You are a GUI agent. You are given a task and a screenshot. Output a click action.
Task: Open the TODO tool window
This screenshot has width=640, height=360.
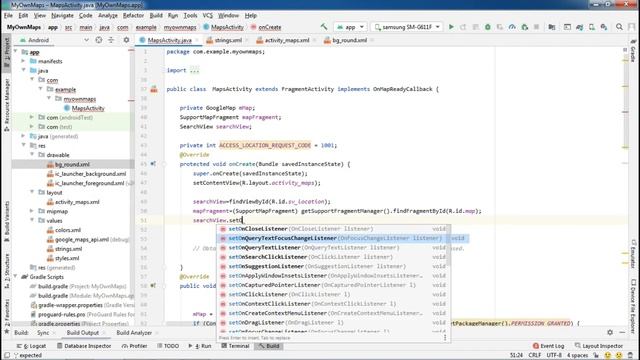click(168, 346)
